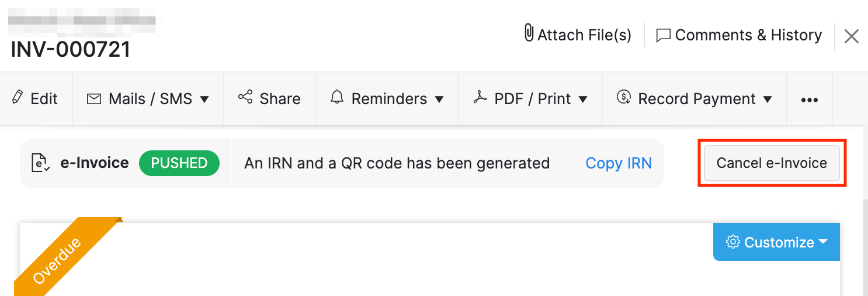Open the more options ellipsis menu
Screen dimensions: 868x296
[x=809, y=100]
